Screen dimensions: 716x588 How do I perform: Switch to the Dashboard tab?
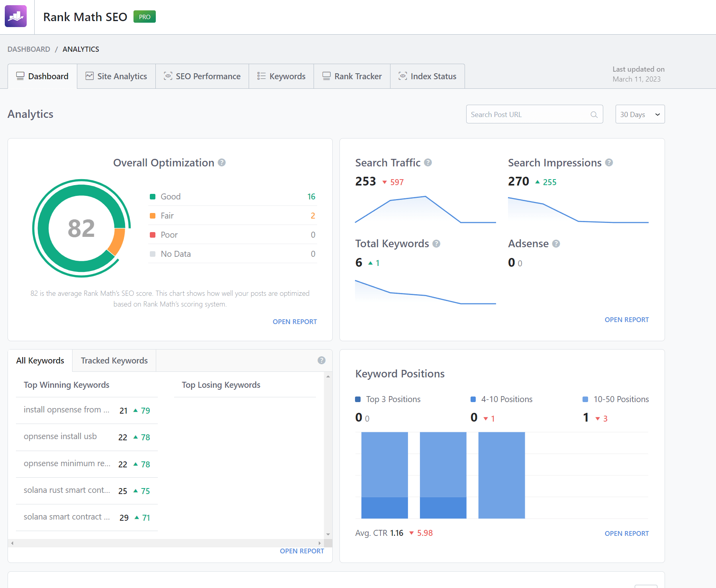tap(42, 76)
